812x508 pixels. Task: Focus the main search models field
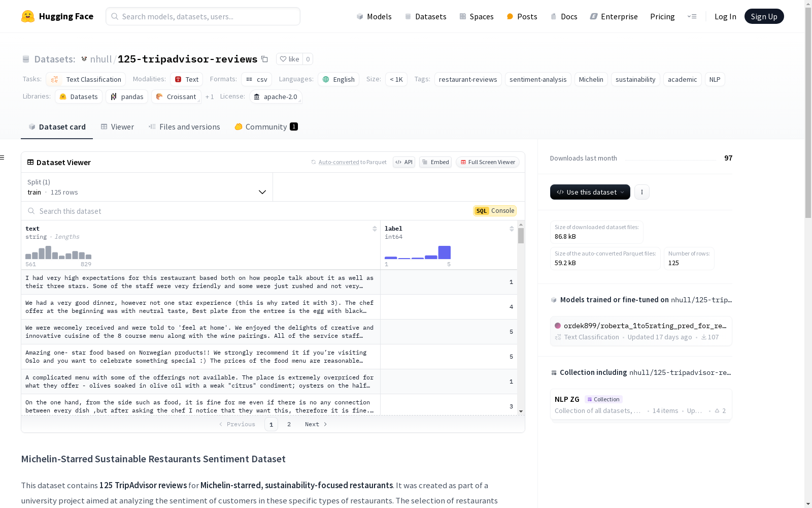point(203,16)
